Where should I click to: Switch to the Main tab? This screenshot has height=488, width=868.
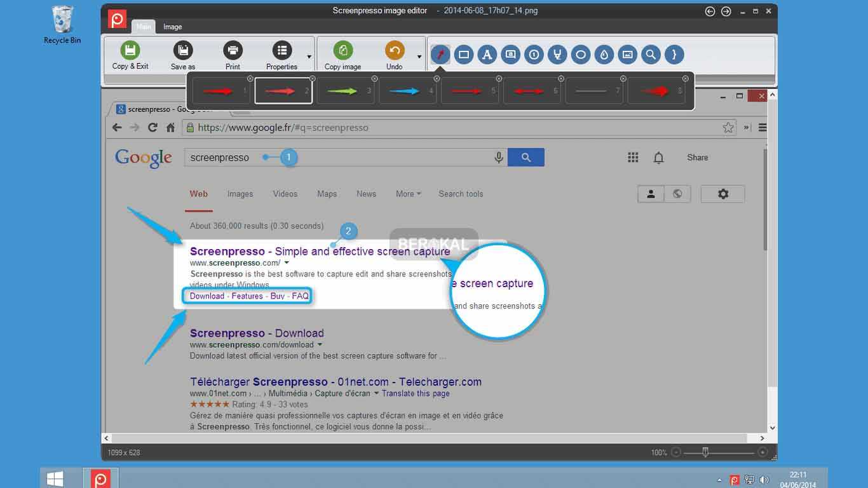pos(144,27)
